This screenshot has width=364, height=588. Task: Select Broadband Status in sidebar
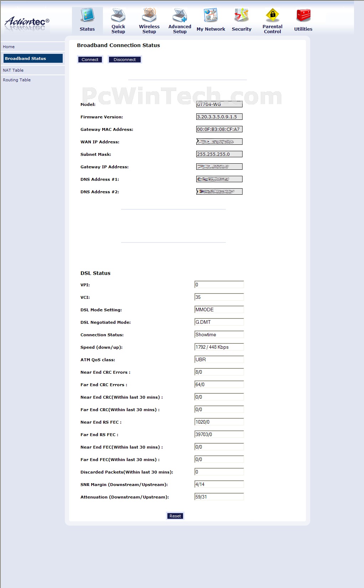(x=33, y=58)
